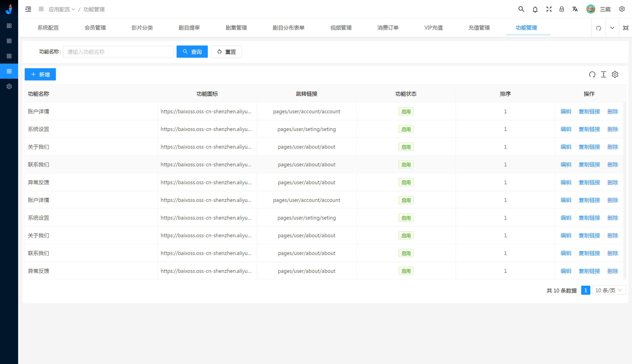
Task: Click the 新增 button
Action: coord(40,75)
